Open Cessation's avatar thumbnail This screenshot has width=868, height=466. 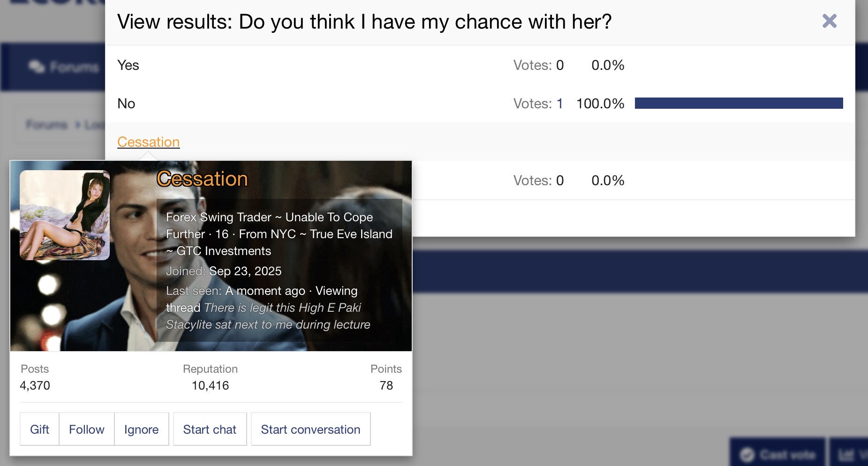tap(65, 215)
